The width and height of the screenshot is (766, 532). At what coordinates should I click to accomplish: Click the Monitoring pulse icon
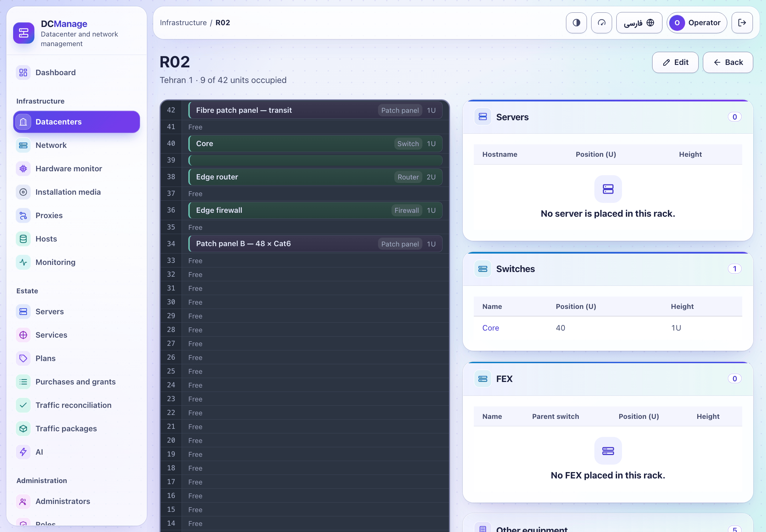point(23,262)
